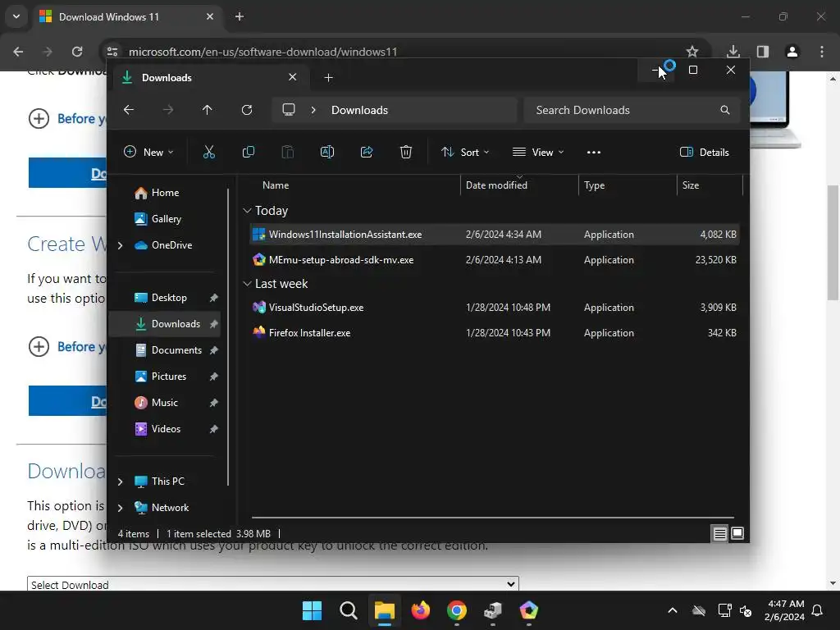Image resolution: width=840 pixels, height=630 pixels.
Task: Add a new File Explorer tab
Action: point(328,78)
